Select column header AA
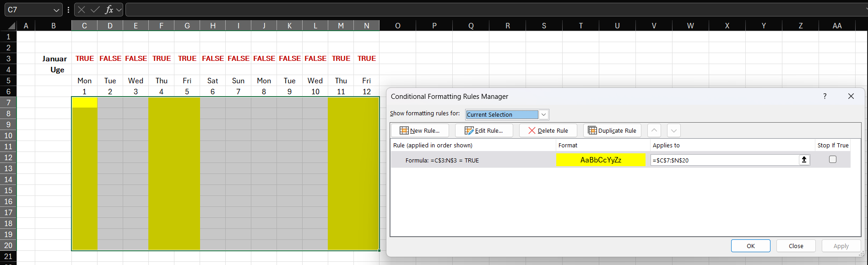 tap(837, 26)
